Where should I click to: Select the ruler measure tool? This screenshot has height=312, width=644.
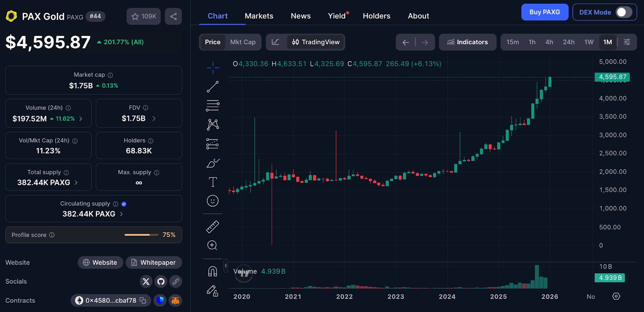[213, 227]
